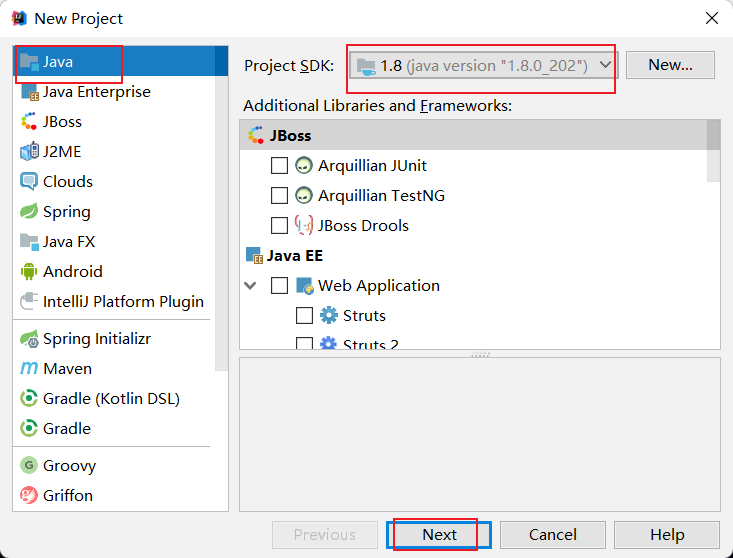Select the Android robot icon

point(29,272)
